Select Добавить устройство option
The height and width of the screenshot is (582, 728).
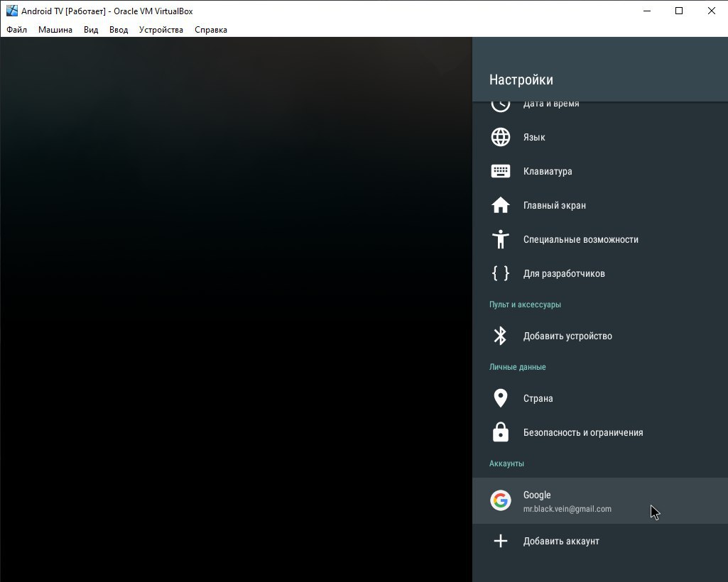[x=600, y=336]
